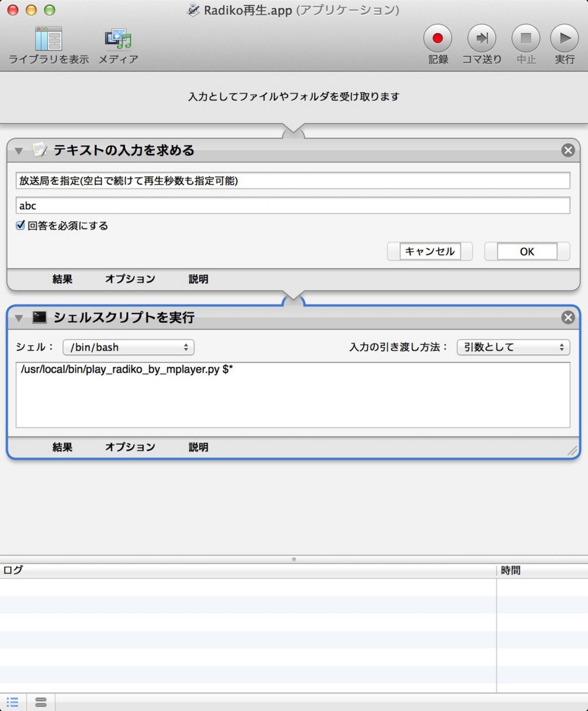Open the 説明 tab of the text input action
Viewport: 588px width, 711px height.
click(198, 278)
